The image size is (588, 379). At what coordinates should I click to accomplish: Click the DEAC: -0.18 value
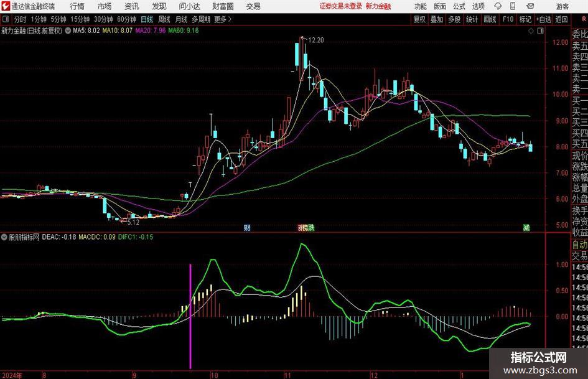click(x=59, y=237)
